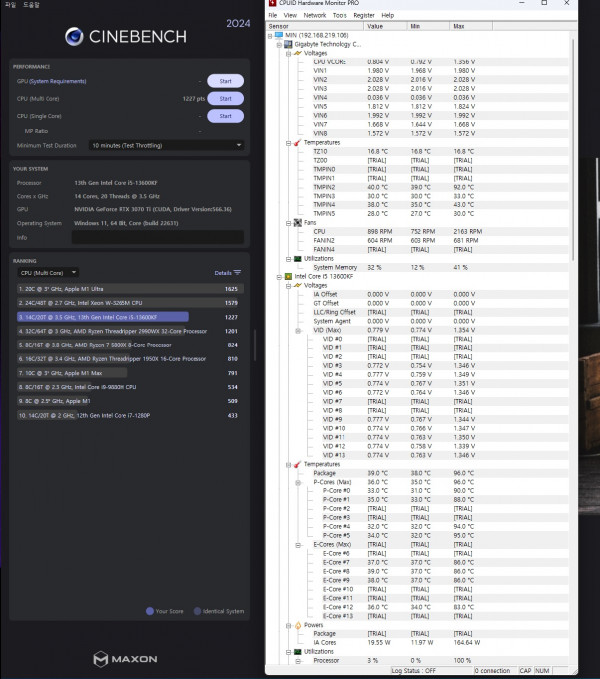
Task: Select the Threadripper 2990WX ranking row
Action: click(130, 331)
